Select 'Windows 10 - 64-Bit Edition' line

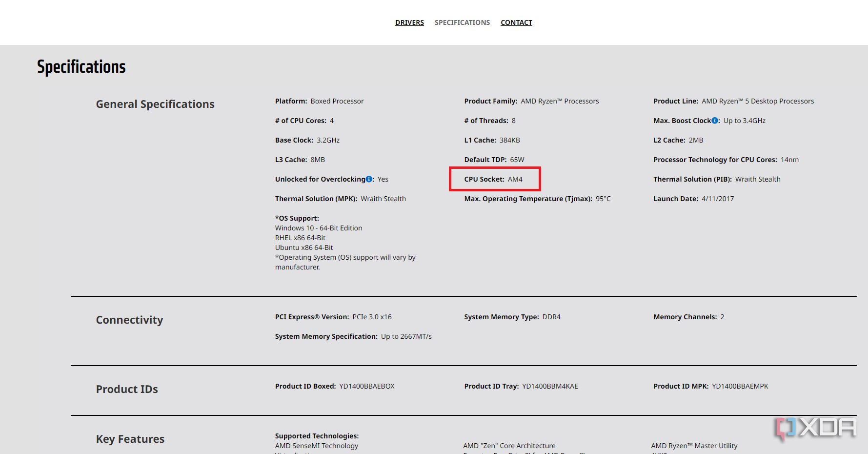tap(319, 228)
